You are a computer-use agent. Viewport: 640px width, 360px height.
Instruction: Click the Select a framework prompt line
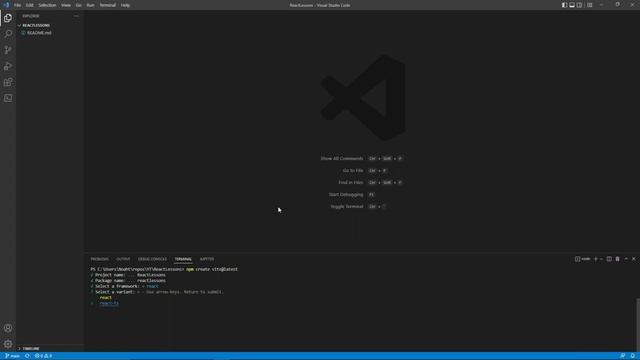(x=124, y=287)
